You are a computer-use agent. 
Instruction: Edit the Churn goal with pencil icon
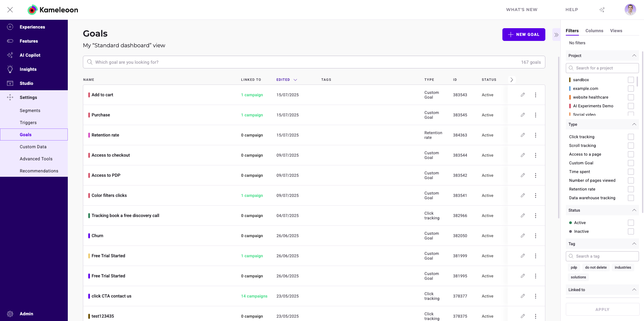[x=523, y=236]
